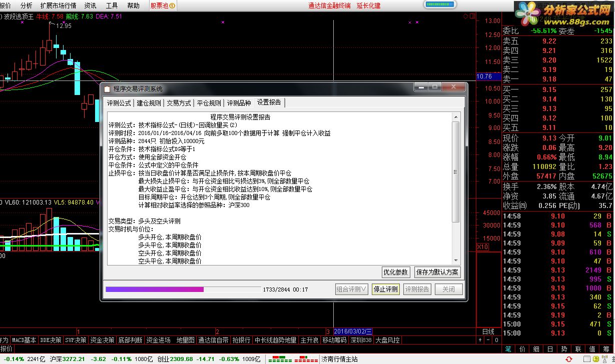
Task: Select the 资金决策 indicator tab
Action: pyautogui.click(x=103, y=340)
